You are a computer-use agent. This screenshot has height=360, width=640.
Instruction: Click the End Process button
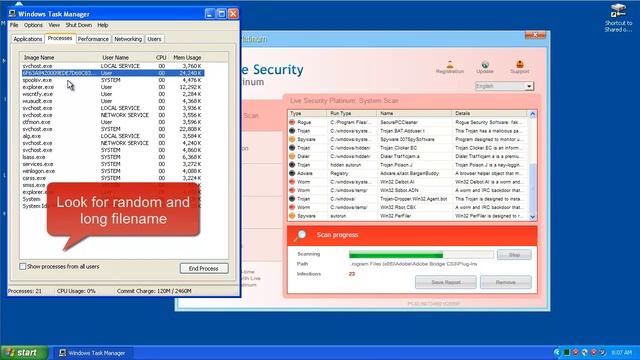[204, 268]
